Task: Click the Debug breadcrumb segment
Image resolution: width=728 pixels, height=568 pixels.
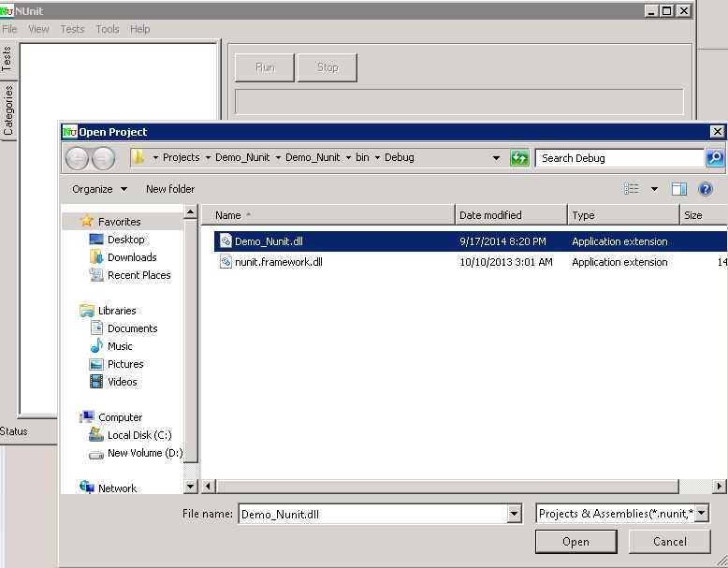Action: pos(399,157)
